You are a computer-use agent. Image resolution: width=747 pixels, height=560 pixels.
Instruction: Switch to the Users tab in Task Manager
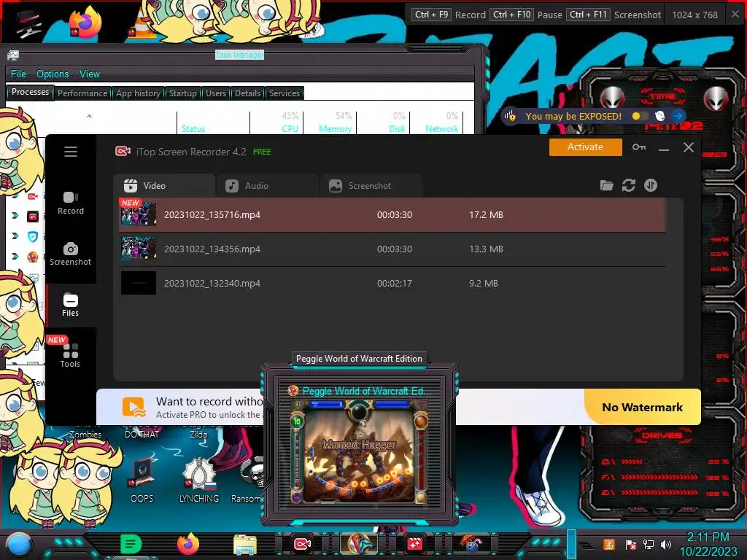(x=216, y=93)
